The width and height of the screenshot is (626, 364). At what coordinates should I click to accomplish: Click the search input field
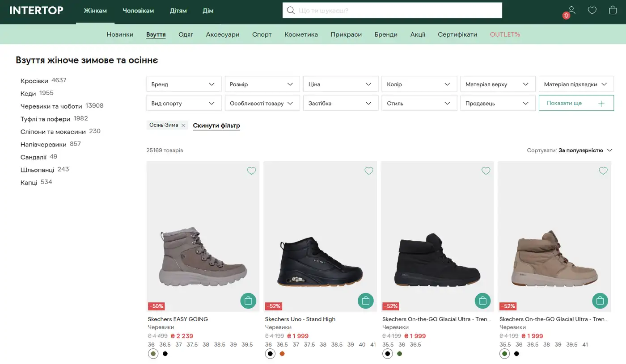pos(392,10)
